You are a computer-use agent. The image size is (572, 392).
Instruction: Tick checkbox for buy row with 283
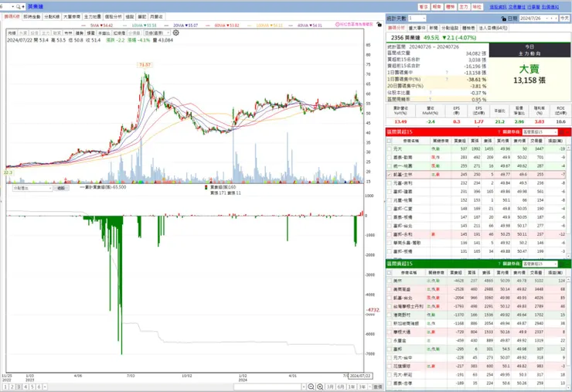[x=390, y=157]
